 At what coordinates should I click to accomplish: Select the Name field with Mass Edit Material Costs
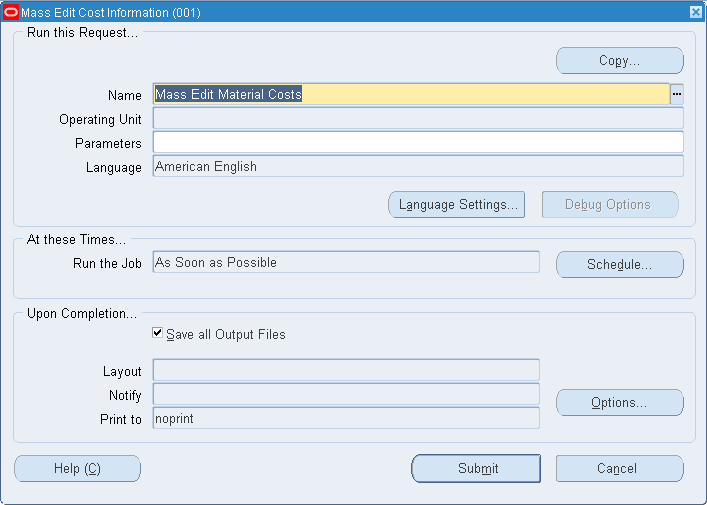click(x=411, y=94)
